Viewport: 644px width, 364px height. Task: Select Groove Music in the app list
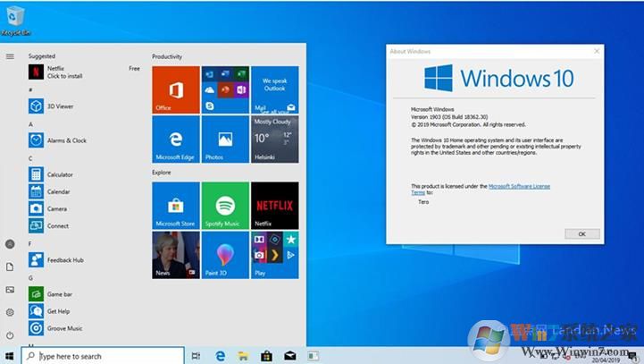63,328
